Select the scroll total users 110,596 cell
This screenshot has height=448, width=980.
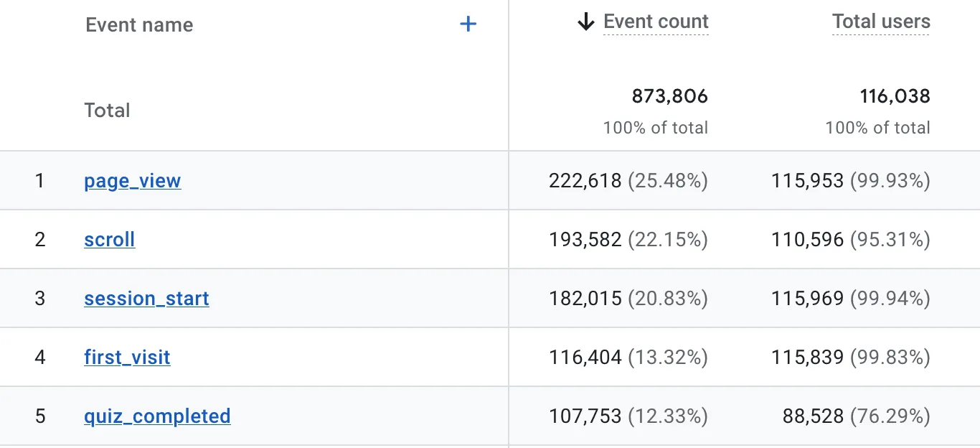click(850, 240)
